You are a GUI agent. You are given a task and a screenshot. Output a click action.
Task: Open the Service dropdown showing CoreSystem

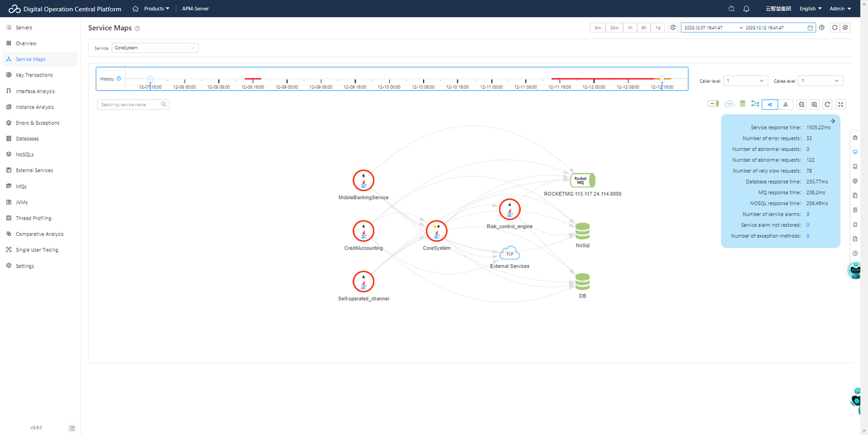(155, 47)
